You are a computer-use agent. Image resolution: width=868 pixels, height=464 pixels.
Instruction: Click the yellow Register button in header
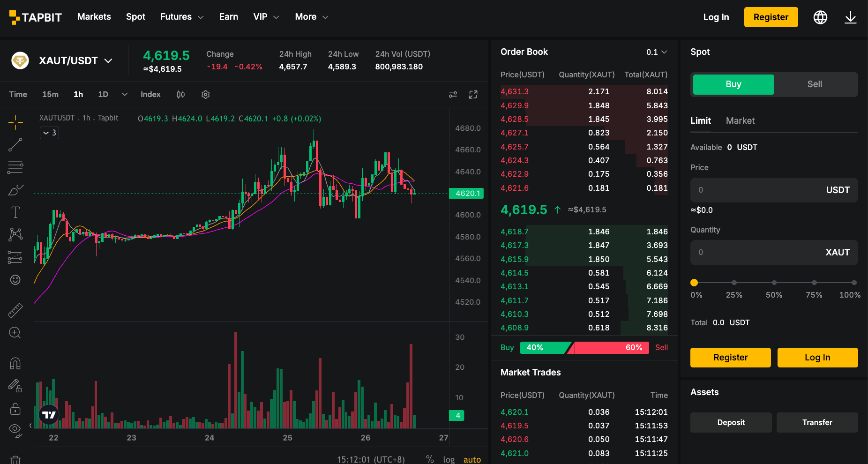pos(771,17)
